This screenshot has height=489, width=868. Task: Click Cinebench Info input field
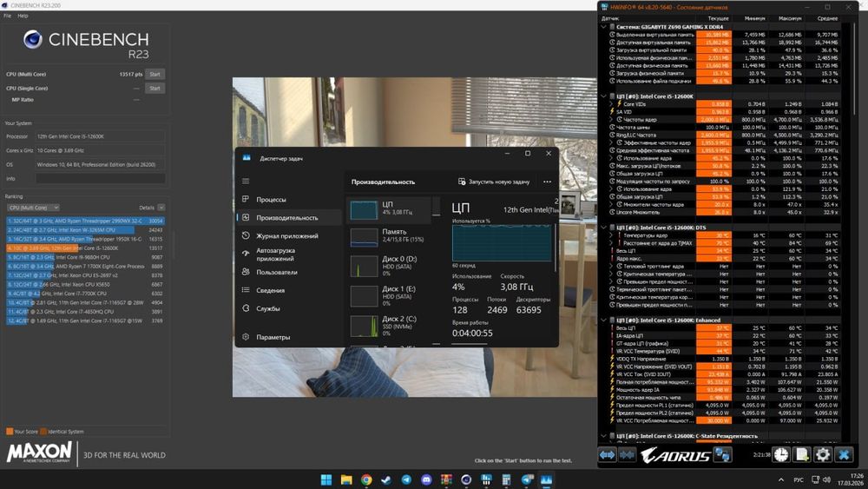pos(100,178)
